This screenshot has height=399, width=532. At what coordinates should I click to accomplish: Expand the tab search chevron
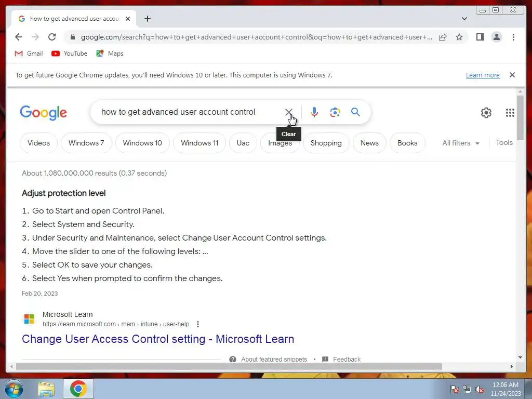click(x=464, y=19)
